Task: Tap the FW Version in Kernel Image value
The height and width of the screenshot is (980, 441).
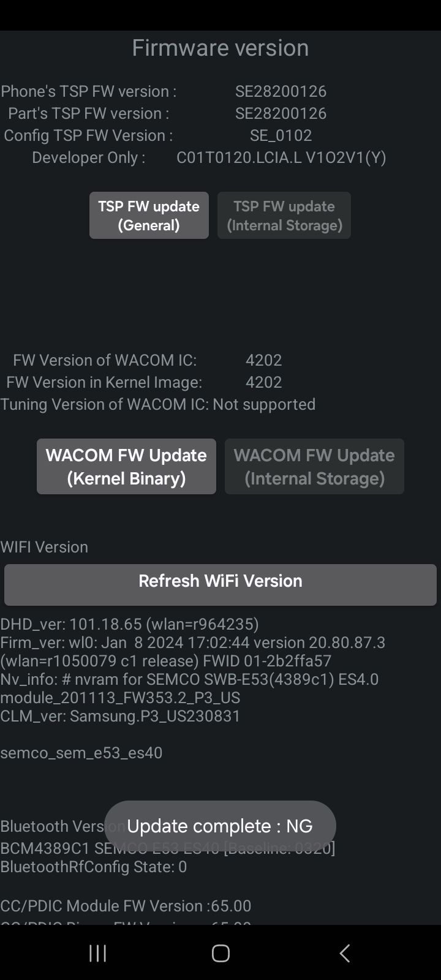Action: 263,382
